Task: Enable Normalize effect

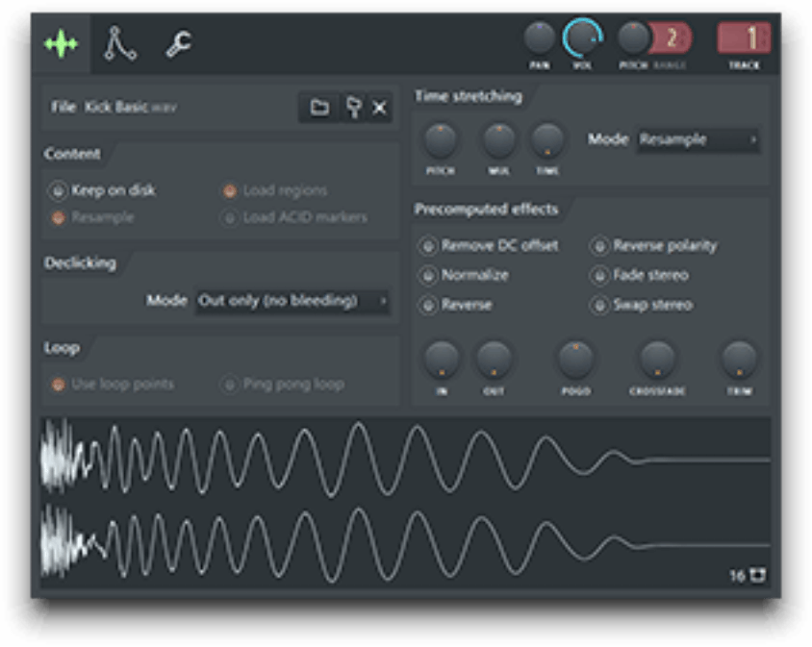Action: 464,275
